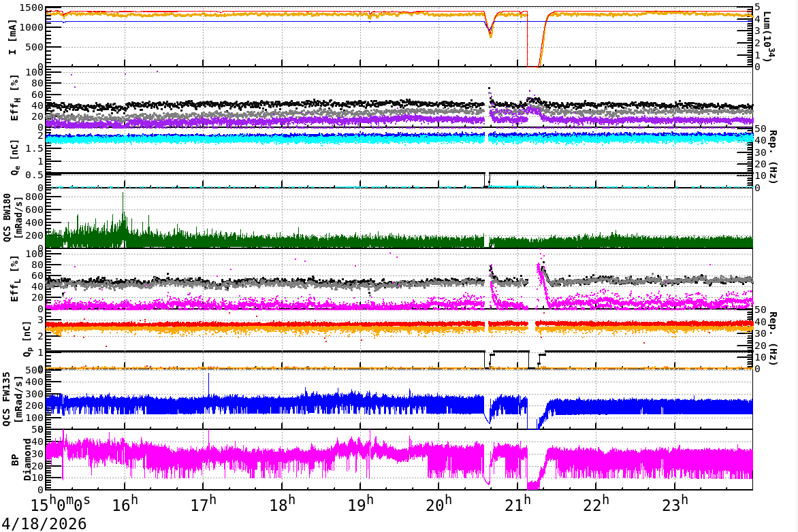Click the 1500 tick on I axis
Viewport: 798px width, 532px height.
tap(32, 8)
